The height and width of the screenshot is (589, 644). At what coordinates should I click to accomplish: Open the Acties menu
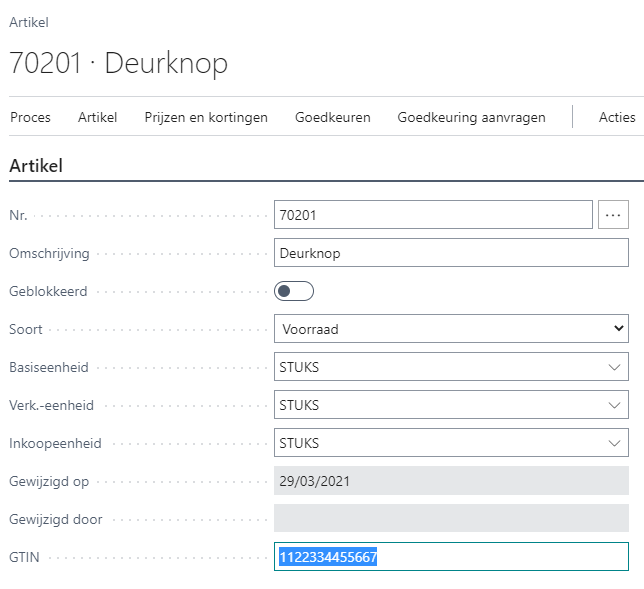(616, 117)
